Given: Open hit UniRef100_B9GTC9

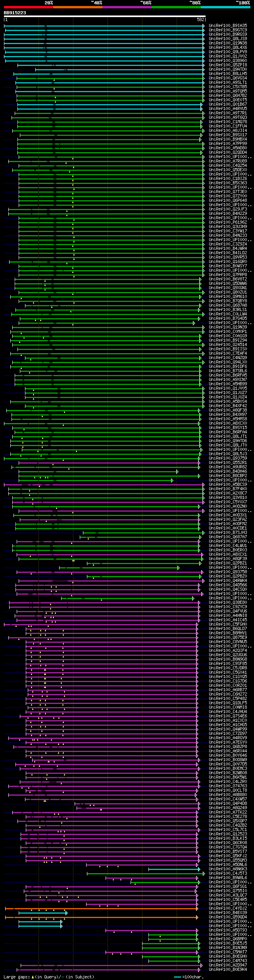Looking at the screenshot, I should [228, 30].
